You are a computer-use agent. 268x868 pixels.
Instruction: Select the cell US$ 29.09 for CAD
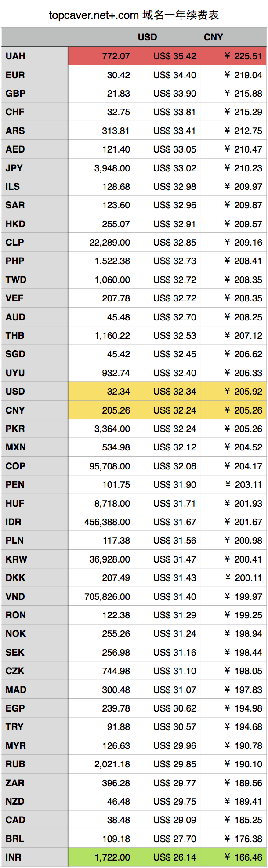(167, 820)
